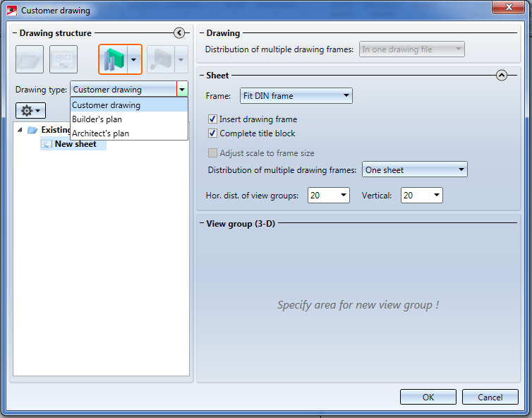Click the sheet icon beside New sheet
The height and width of the screenshot is (418, 532).
coord(47,144)
